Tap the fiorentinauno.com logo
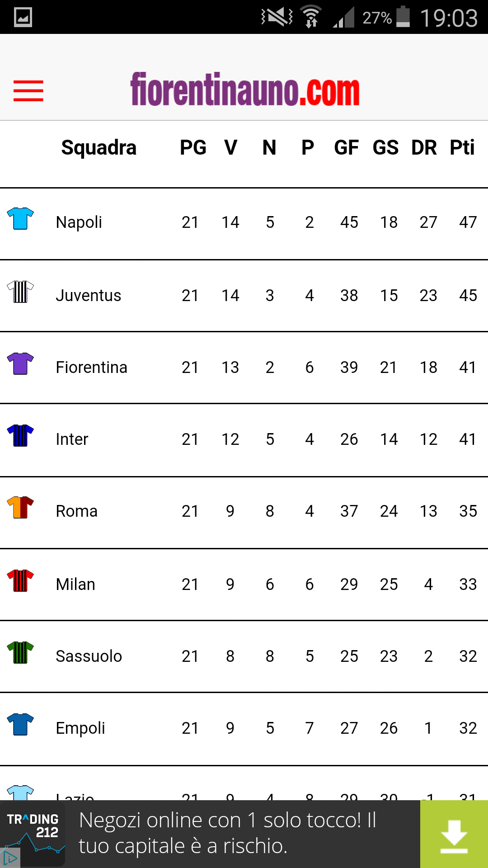 pyautogui.click(x=245, y=89)
